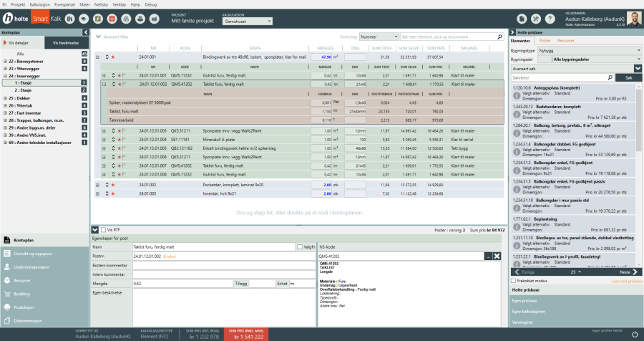Open Ressurser in left sidebar

click(x=21, y=280)
